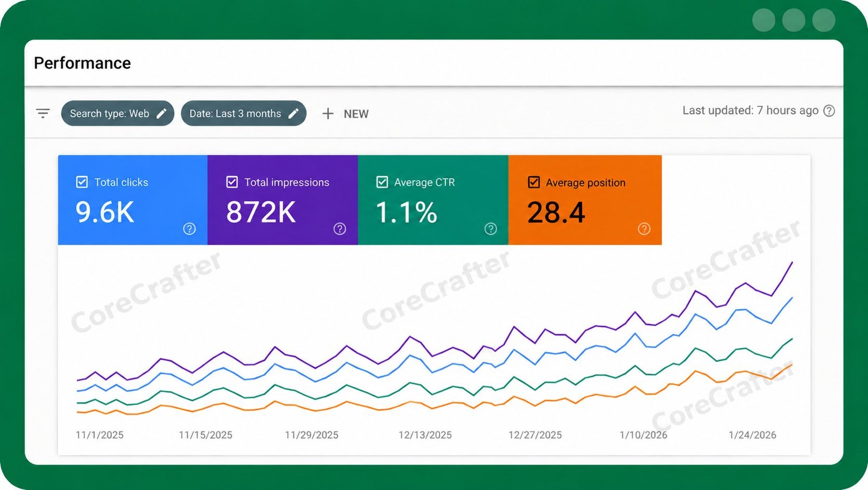Click the 12/13/2025 axis date label
The image size is (868, 490).
pyautogui.click(x=425, y=435)
